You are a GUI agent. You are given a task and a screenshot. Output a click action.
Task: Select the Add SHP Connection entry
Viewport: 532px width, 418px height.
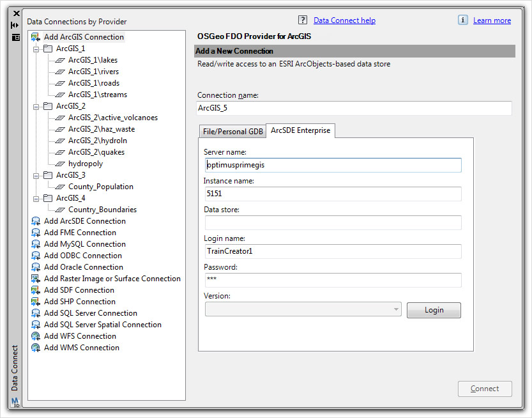point(80,302)
